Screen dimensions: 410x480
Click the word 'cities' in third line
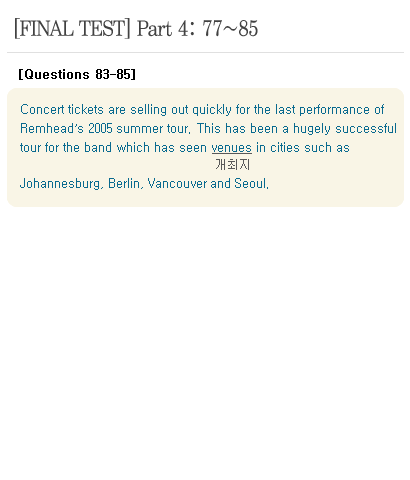[285, 147]
